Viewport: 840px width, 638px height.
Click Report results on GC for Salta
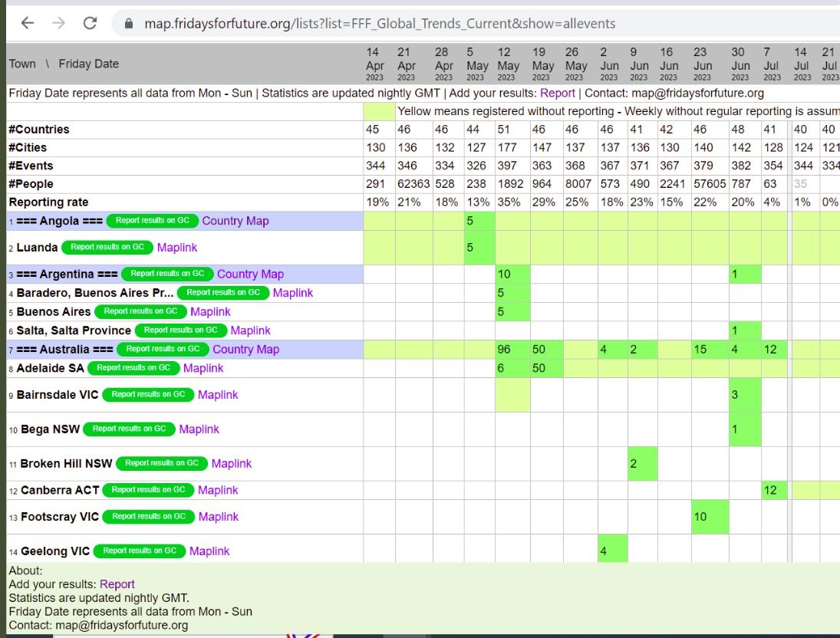[x=180, y=330]
